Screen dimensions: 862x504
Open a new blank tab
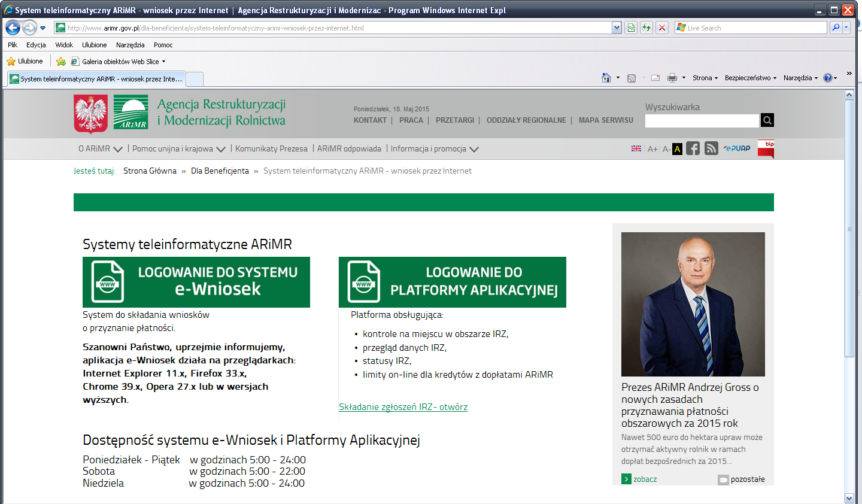(195, 79)
